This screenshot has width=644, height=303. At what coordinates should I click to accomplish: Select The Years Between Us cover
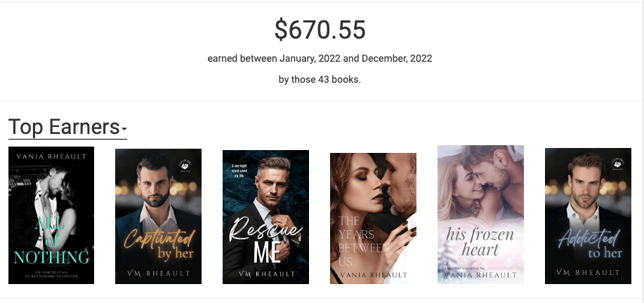pyautogui.click(x=374, y=218)
